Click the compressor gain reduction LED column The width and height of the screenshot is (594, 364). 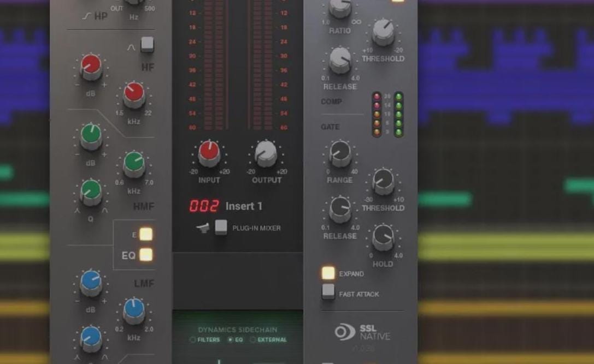[x=377, y=114]
